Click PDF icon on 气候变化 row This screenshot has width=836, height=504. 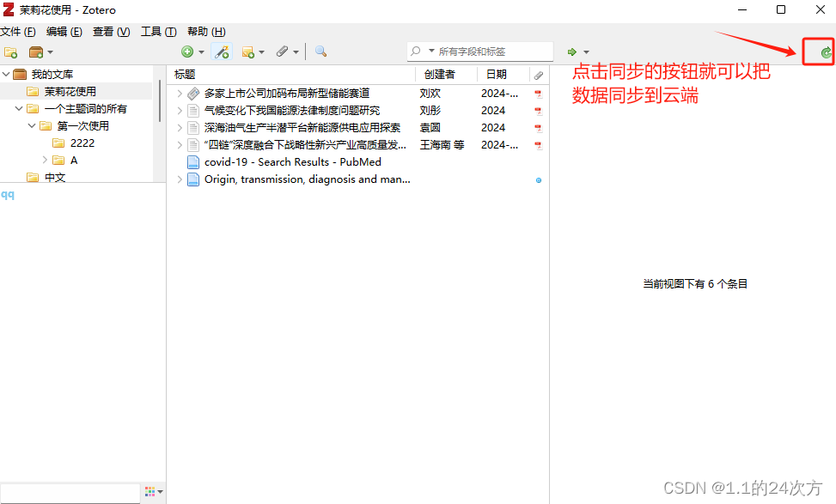(539, 111)
